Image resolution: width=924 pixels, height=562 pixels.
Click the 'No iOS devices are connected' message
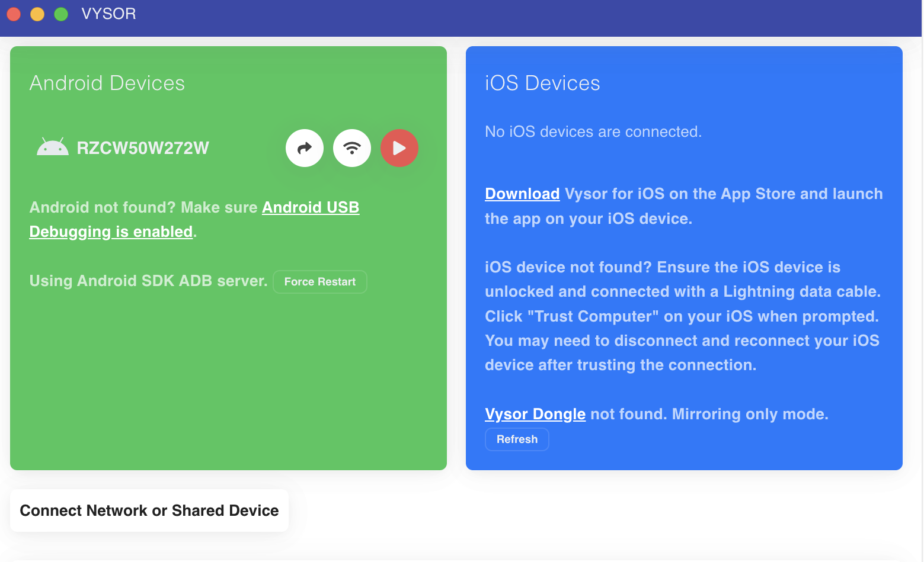click(x=593, y=131)
